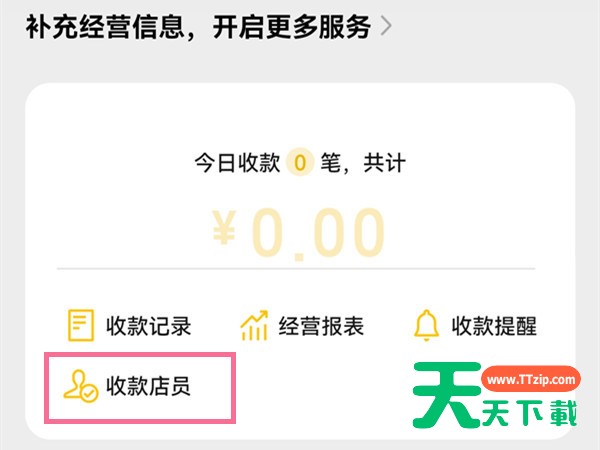
Task: Click the 开启更多服务 portion of the header
Action: click(x=292, y=27)
